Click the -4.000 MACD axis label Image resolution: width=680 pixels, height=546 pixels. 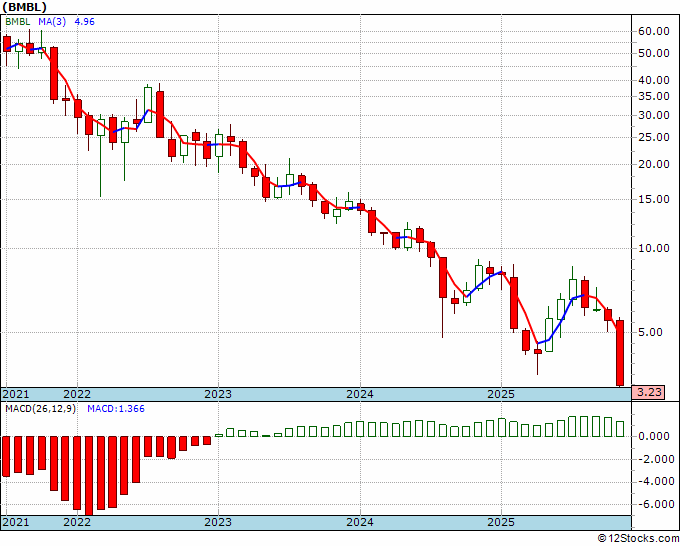click(655, 481)
